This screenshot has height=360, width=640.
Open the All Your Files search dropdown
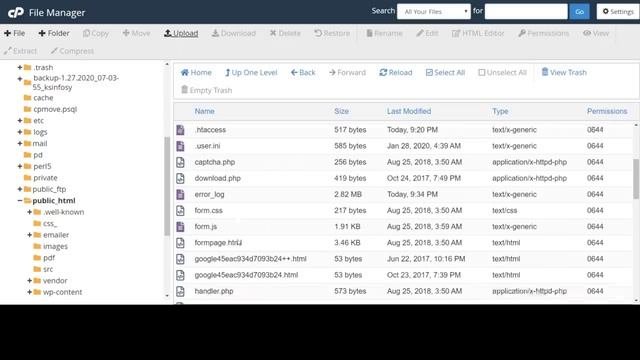(x=433, y=11)
